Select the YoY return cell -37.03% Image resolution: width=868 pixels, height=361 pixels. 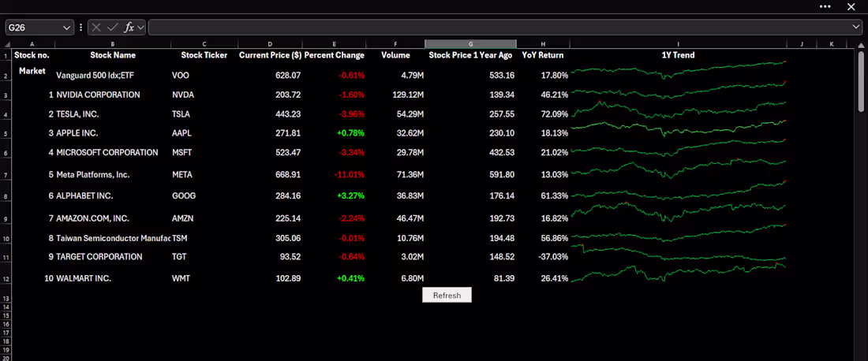pos(553,257)
